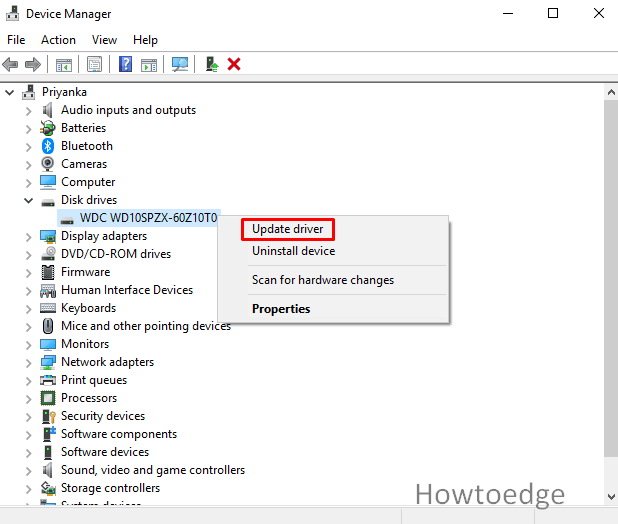The image size is (618, 524).
Task: Select the WDC WD10SPZX-60Z10T0 disk drive
Action: (x=148, y=218)
